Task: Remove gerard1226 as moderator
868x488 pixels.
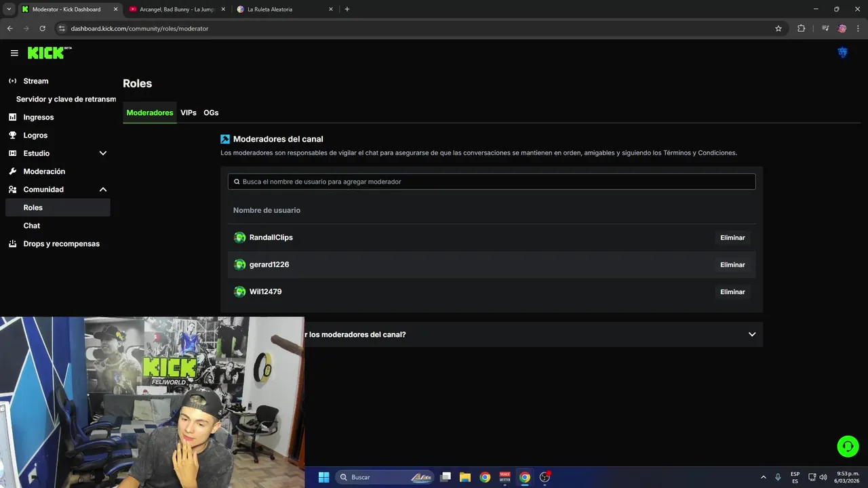Action: (x=732, y=265)
